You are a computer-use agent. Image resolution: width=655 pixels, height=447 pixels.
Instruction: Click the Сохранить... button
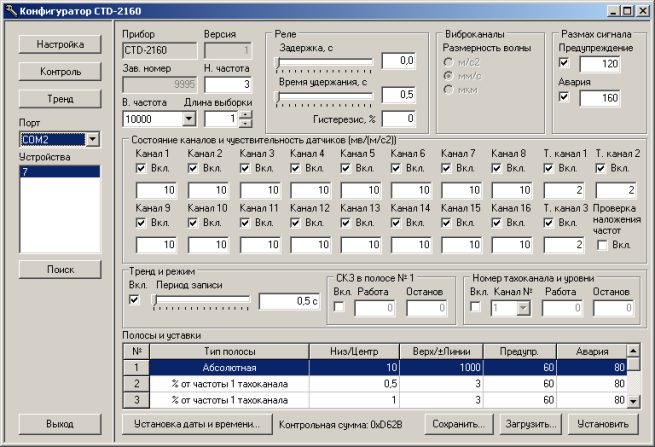(x=459, y=423)
